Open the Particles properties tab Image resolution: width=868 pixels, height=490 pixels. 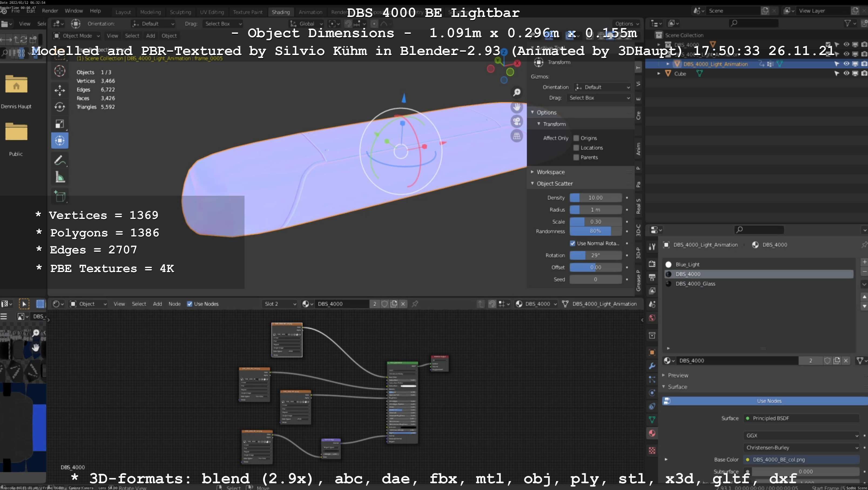coord(652,380)
